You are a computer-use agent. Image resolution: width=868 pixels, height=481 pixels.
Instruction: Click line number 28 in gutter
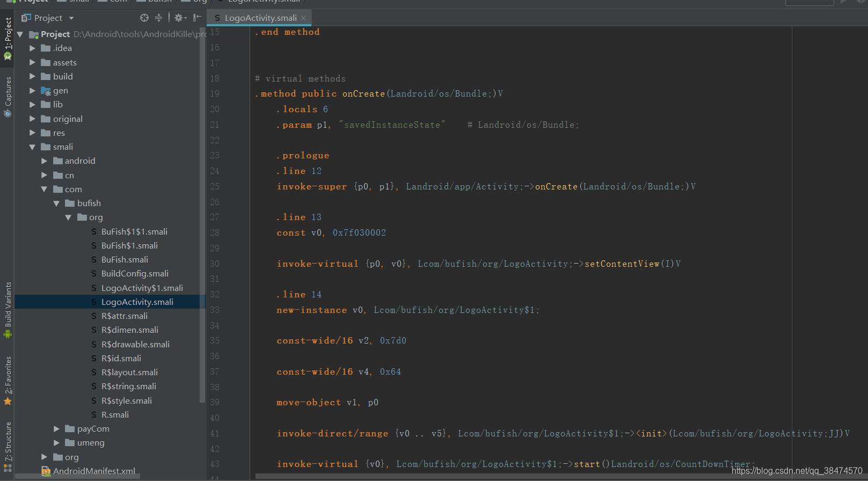coord(215,232)
